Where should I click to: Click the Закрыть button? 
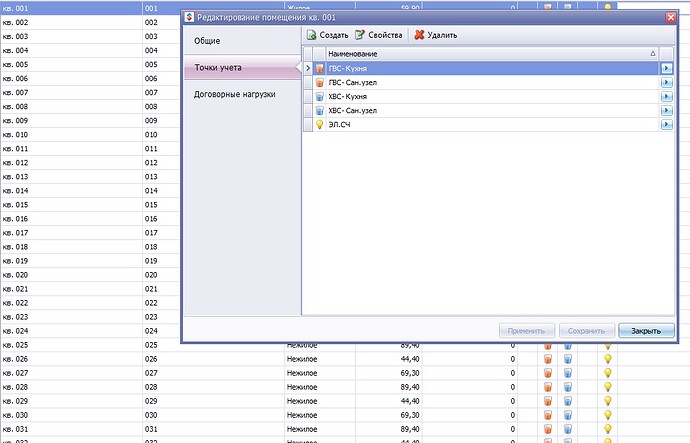(646, 331)
